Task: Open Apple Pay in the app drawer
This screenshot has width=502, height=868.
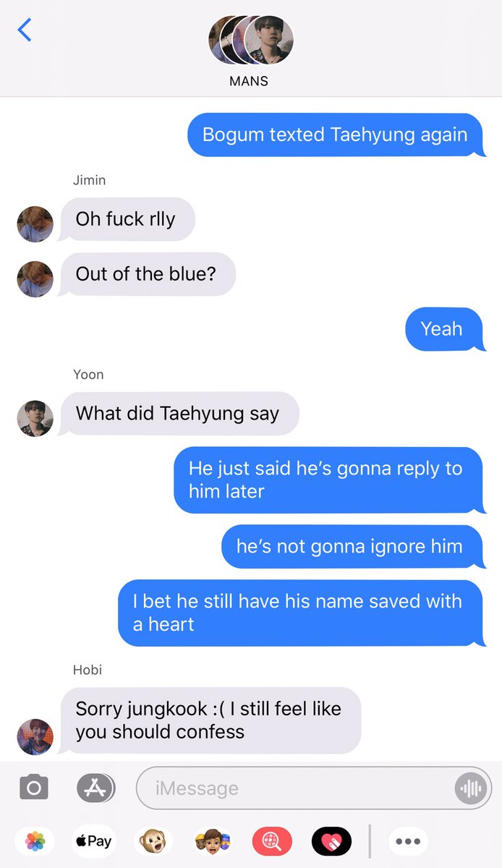Action: (94, 841)
